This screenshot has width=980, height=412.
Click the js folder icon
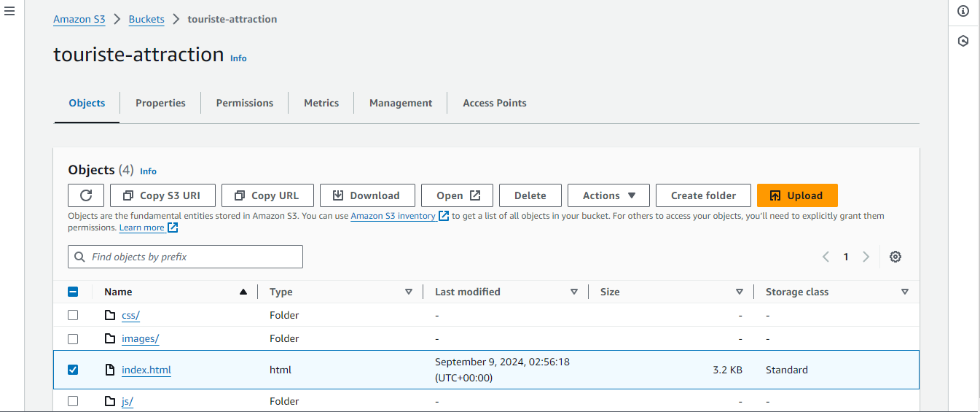(x=110, y=401)
